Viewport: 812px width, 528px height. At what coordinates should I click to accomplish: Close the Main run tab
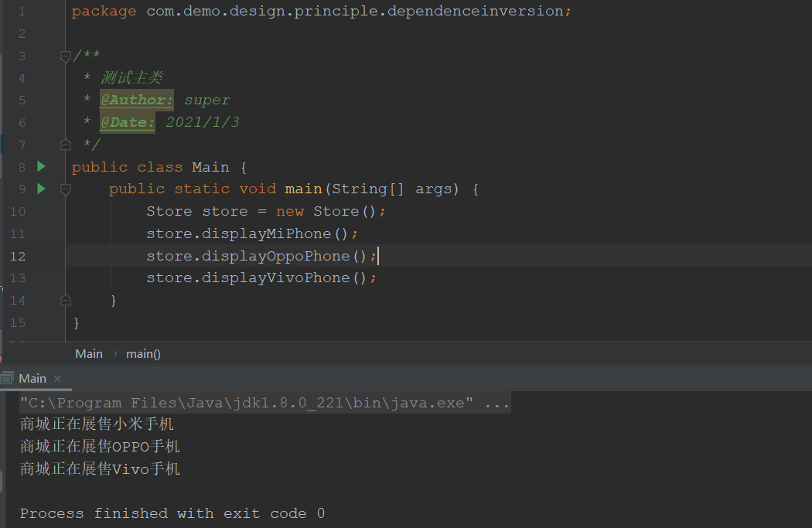tap(57, 379)
